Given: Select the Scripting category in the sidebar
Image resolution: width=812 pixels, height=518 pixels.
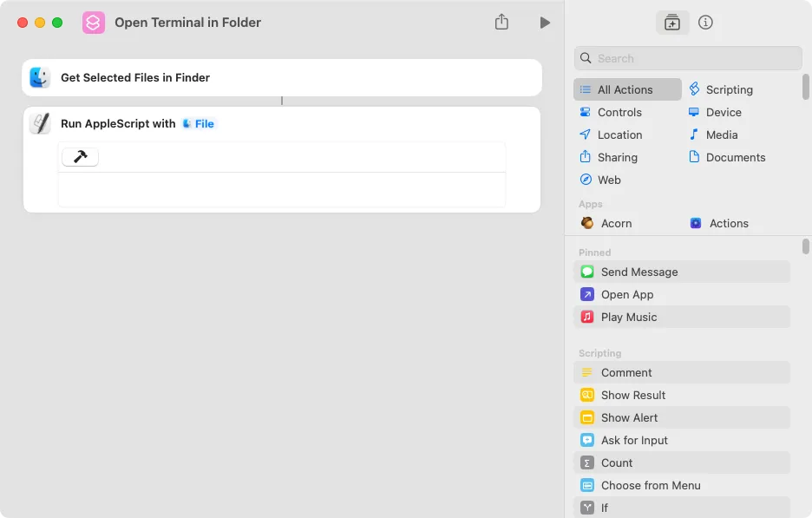Looking at the screenshot, I should click(x=723, y=89).
